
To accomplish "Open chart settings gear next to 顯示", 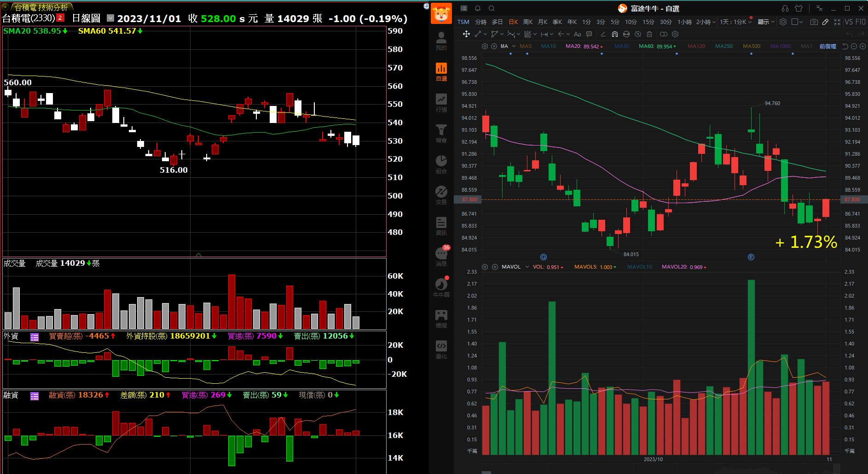I will (x=783, y=22).
